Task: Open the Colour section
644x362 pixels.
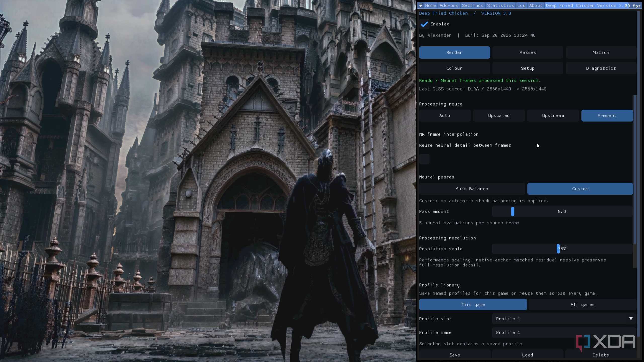Action: point(454,68)
